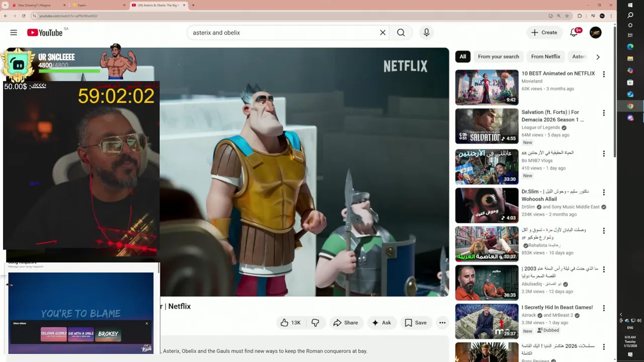Screen dimensions: 644x362
Task: Go back in browser history
Action: (6, 16)
